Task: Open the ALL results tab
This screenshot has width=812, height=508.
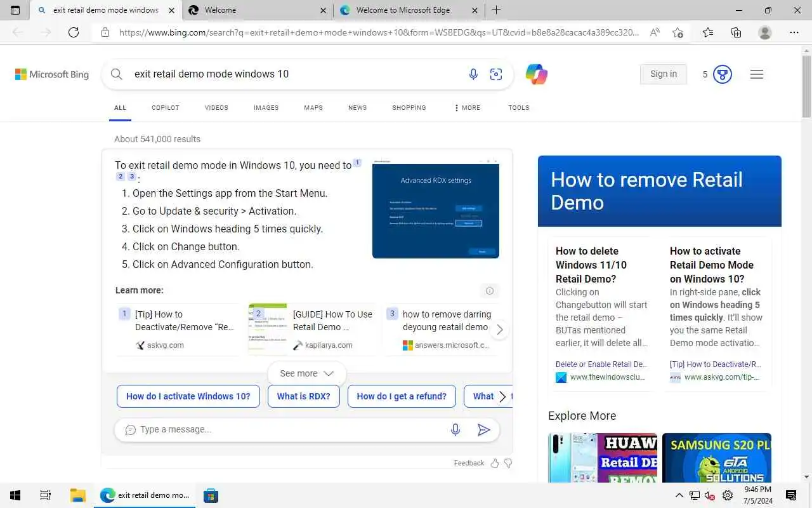Action: pos(120,108)
